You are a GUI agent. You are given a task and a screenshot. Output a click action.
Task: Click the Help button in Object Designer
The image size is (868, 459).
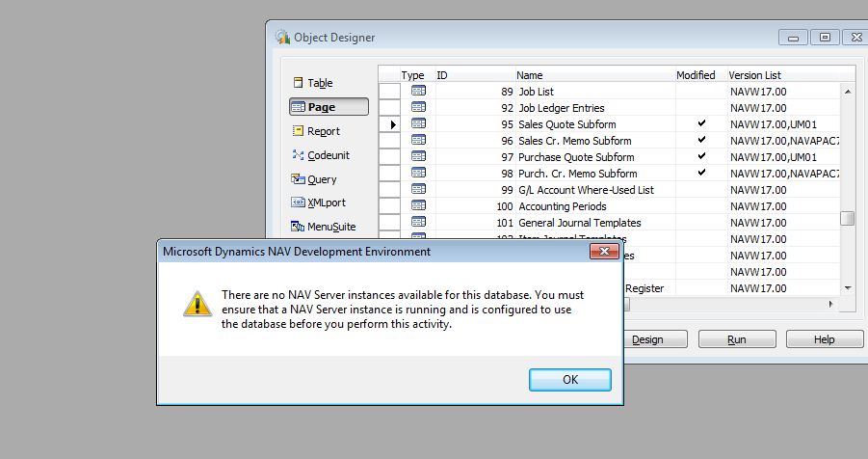point(825,339)
